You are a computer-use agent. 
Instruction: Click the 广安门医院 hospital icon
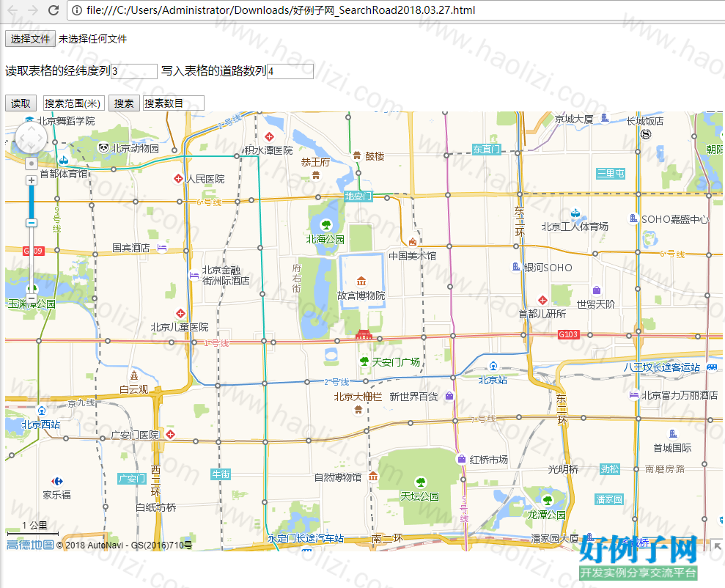coord(171,435)
